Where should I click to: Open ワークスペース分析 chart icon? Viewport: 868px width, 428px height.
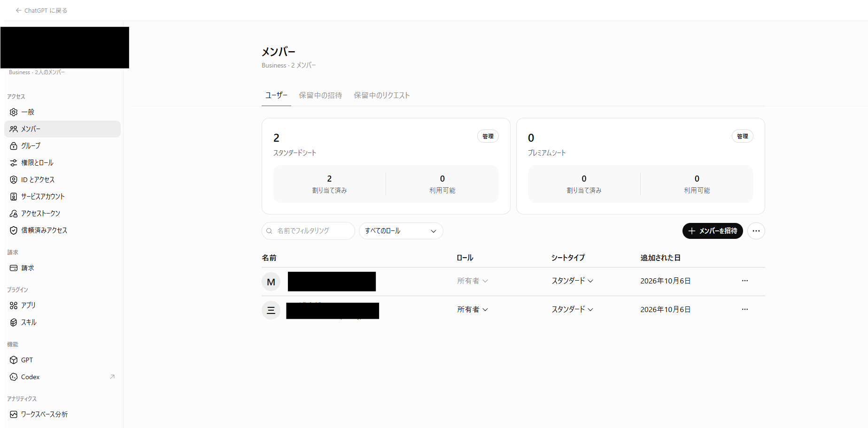14,414
